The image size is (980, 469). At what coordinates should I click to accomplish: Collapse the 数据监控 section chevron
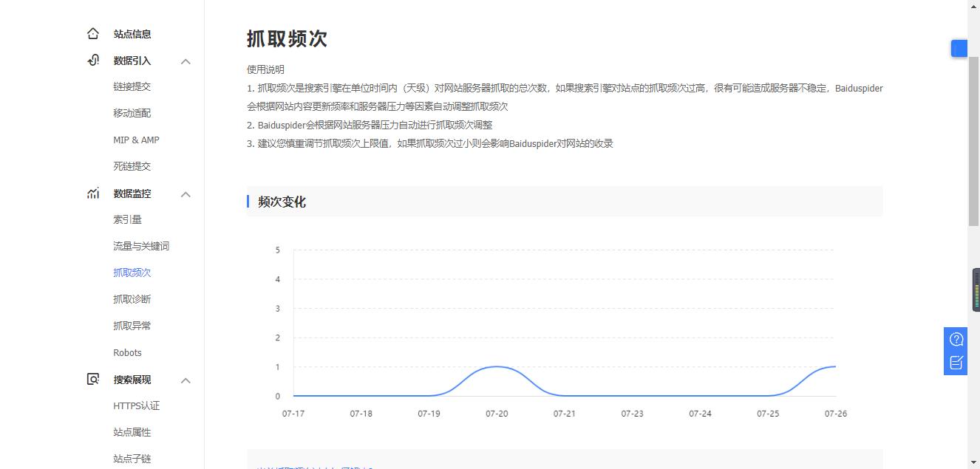pos(186,194)
